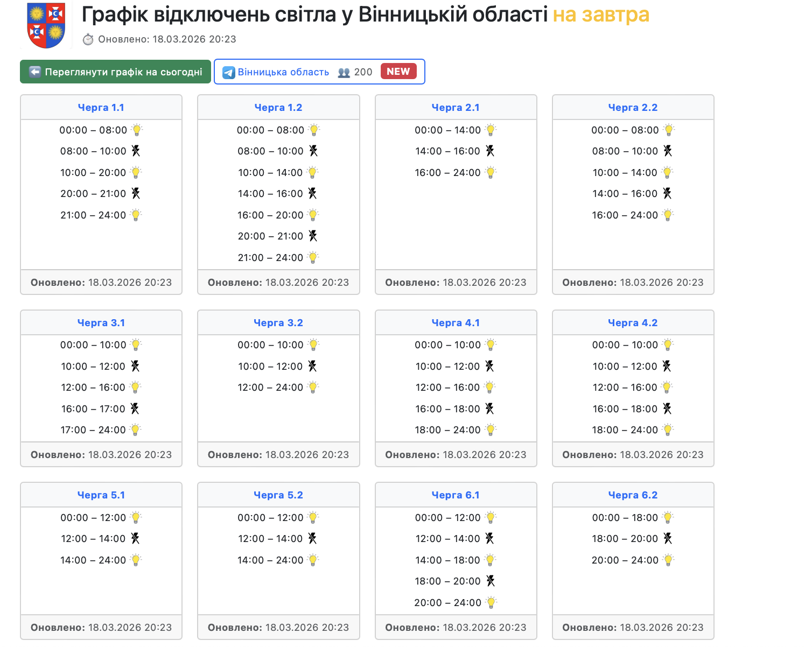
Task: Go to the Черга 5.2 queue page
Action: [x=278, y=495]
